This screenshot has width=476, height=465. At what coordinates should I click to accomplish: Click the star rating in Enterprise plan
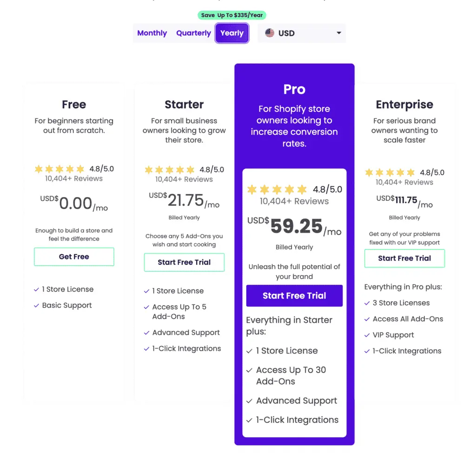click(390, 172)
